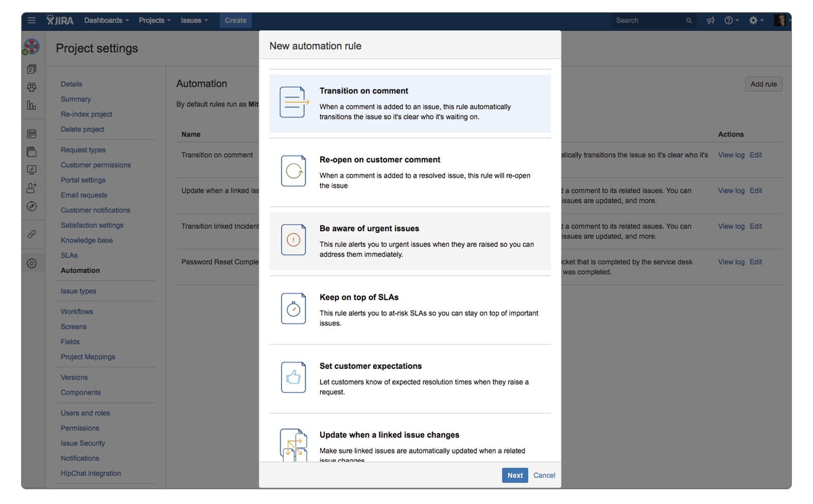
Task: Click the Password Reset Complete rule name
Action: tap(220, 262)
